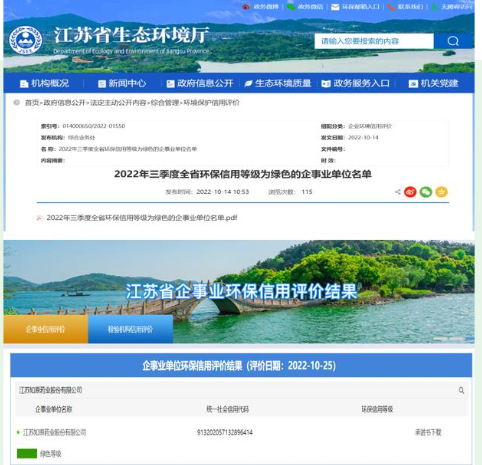The width and height of the screenshot is (482, 465).
Task: Click credit code 913202057132896414
Action: point(225,432)
